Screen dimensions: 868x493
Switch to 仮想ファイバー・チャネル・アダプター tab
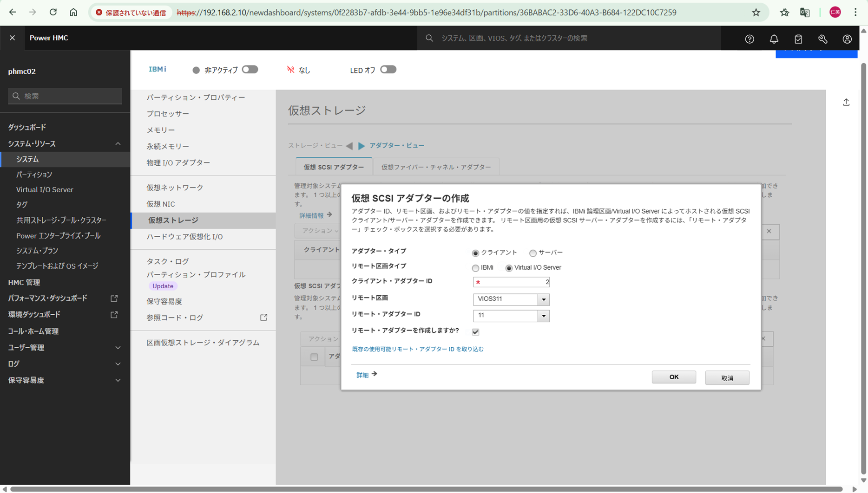(436, 167)
